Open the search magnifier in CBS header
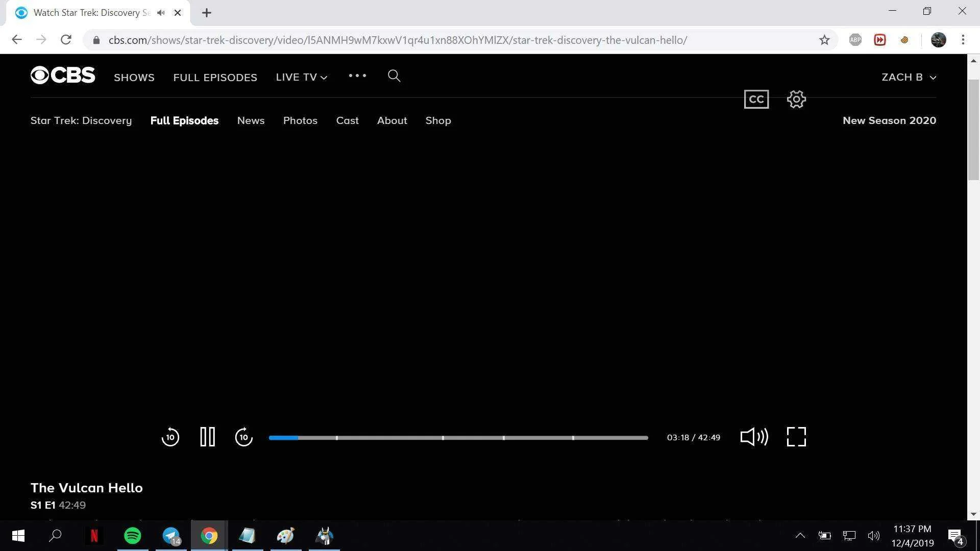This screenshot has width=980, height=551. point(394,76)
